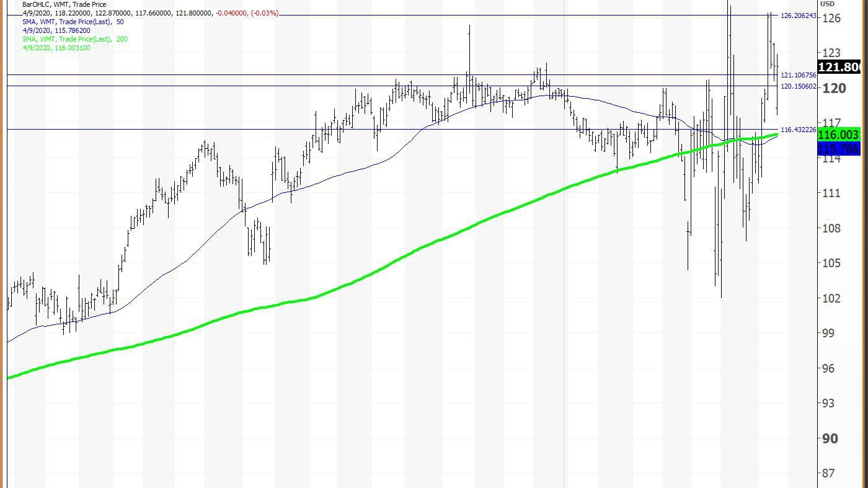The width and height of the screenshot is (868, 488).
Task: Click the 114 price axis label
Action: click(x=831, y=158)
